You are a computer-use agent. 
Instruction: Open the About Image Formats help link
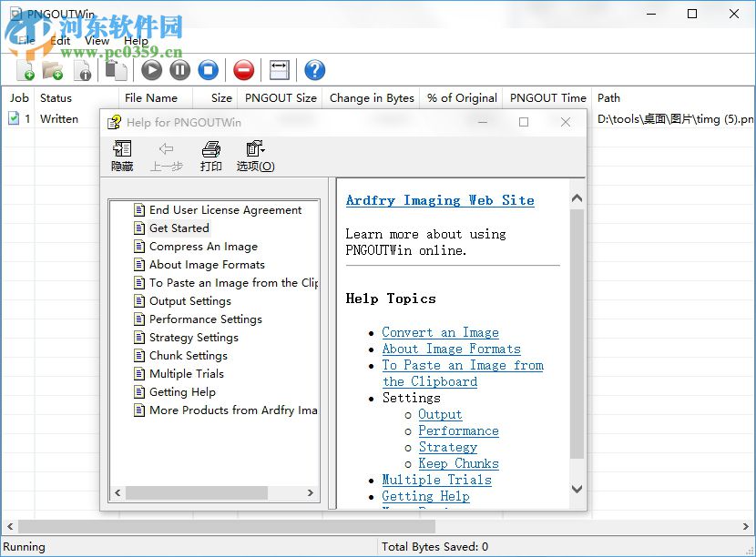(x=451, y=349)
